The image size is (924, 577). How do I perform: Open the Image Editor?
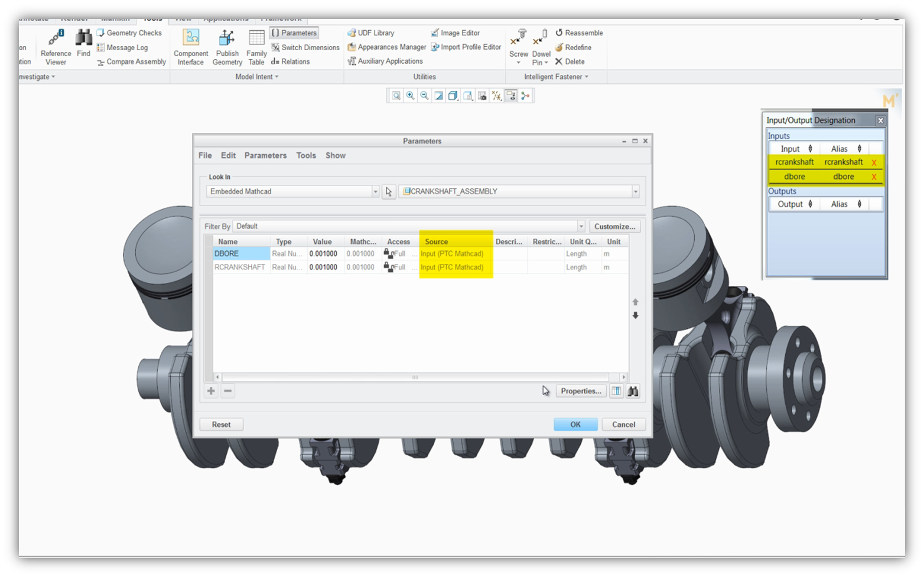(455, 33)
